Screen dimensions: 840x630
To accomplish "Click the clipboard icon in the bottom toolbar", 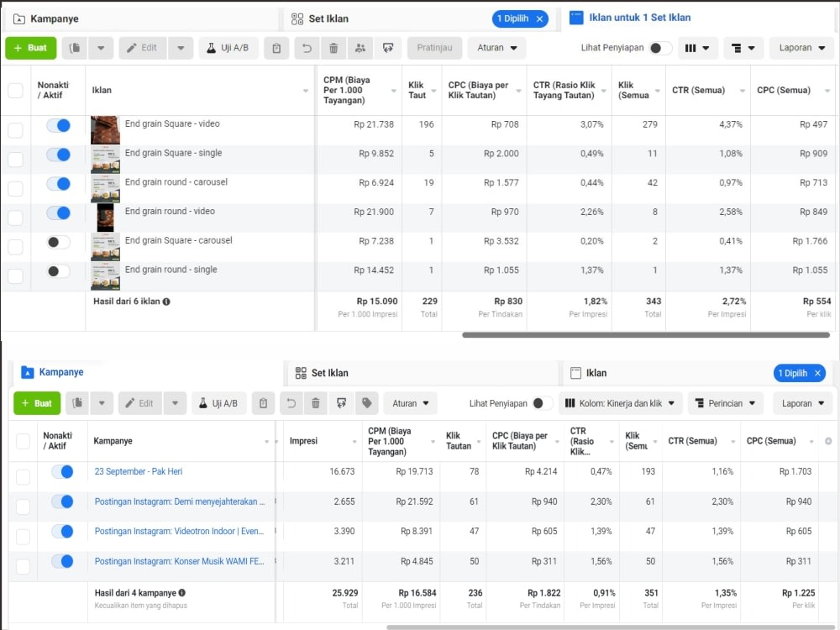I will [x=263, y=403].
